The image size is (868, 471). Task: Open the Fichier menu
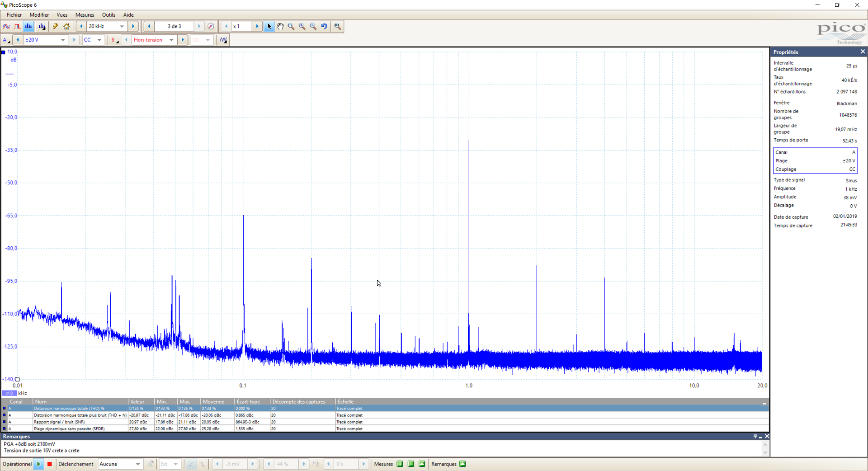[14, 15]
